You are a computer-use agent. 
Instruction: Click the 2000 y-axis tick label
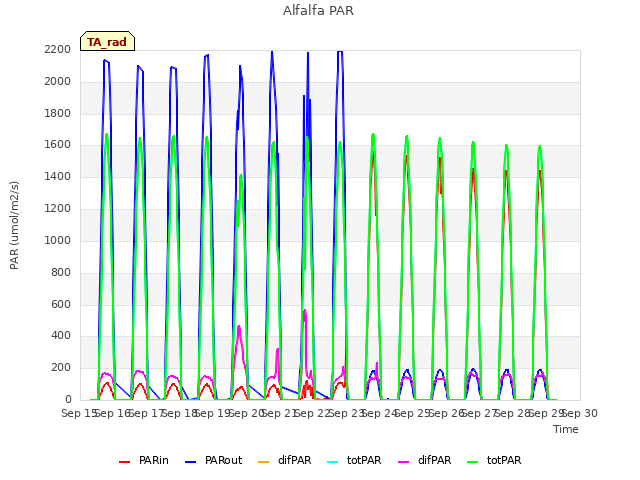click(x=58, y=81)
